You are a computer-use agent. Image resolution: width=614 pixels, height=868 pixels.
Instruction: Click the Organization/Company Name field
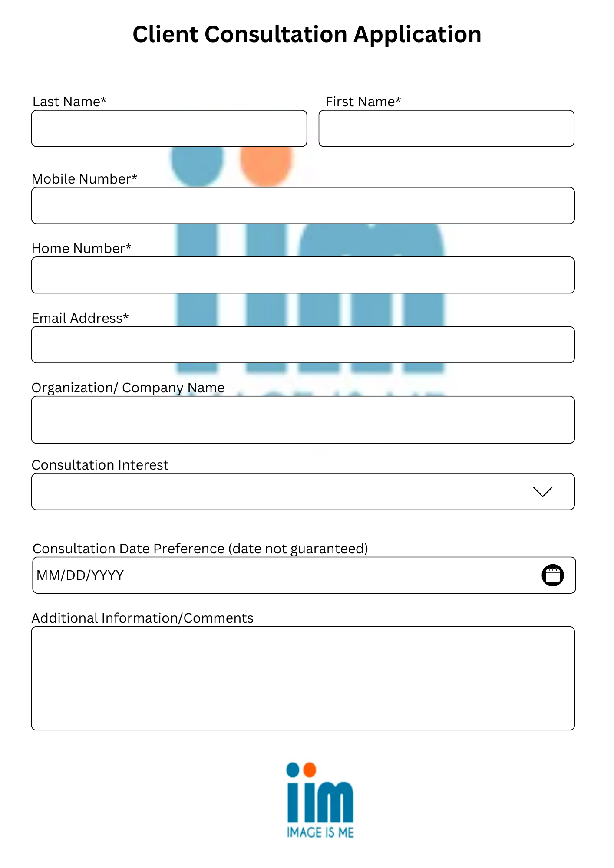coord(303,420)
